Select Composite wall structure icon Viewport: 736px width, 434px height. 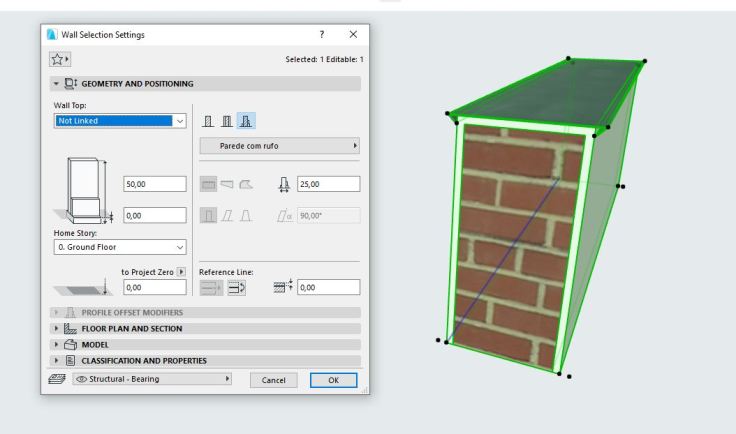click(227, 121)
